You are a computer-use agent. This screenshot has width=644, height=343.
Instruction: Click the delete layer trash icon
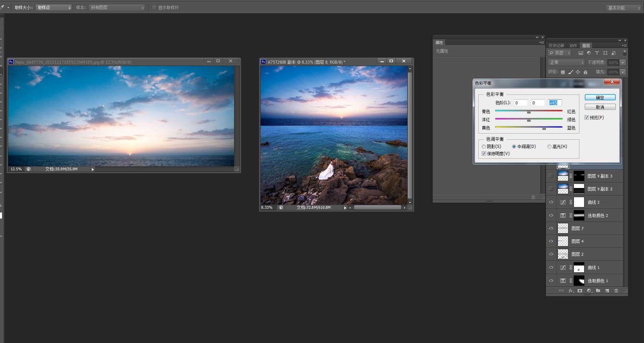(x=616, y=291)
